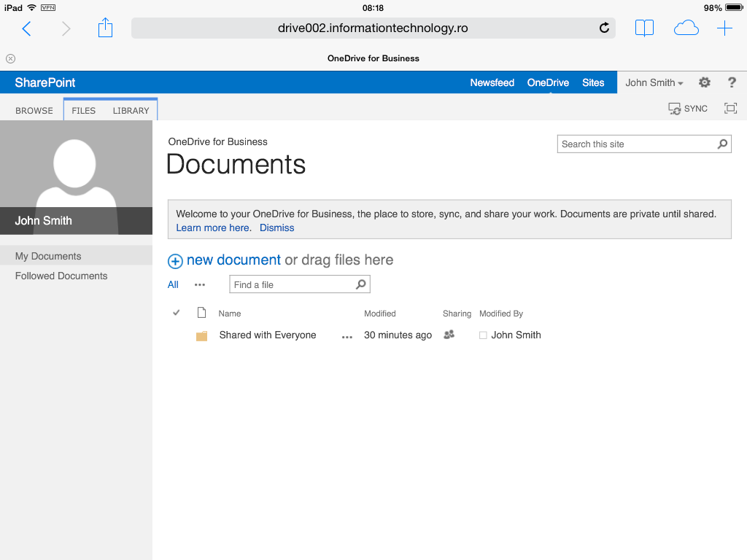Click the sharing people icon

[x=449, y=335]
